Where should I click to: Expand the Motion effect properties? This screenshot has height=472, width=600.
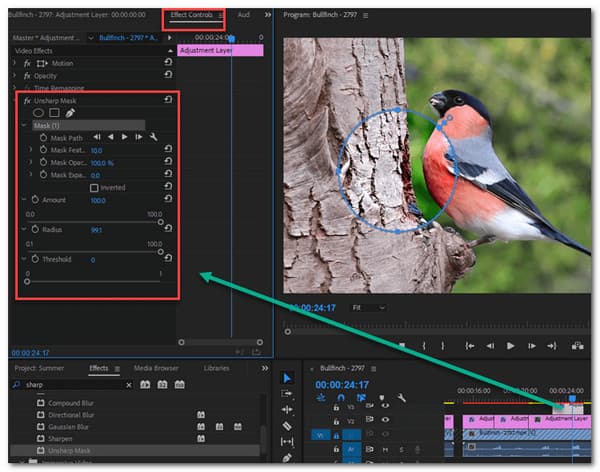(x=14, y=63)
